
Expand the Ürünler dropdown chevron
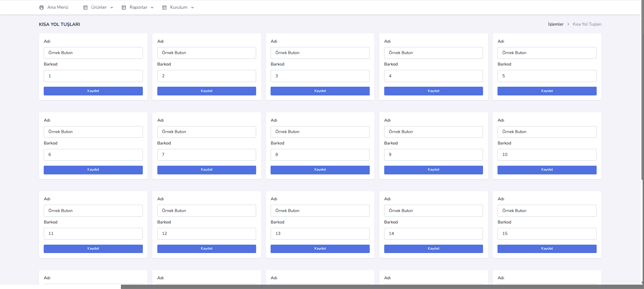(x=112, y=7)
